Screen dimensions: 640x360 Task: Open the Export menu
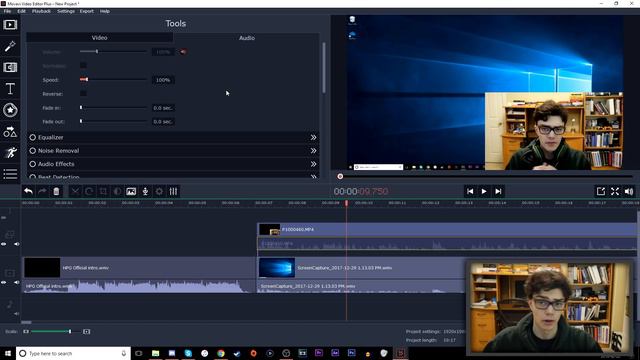tap(87, 11)
